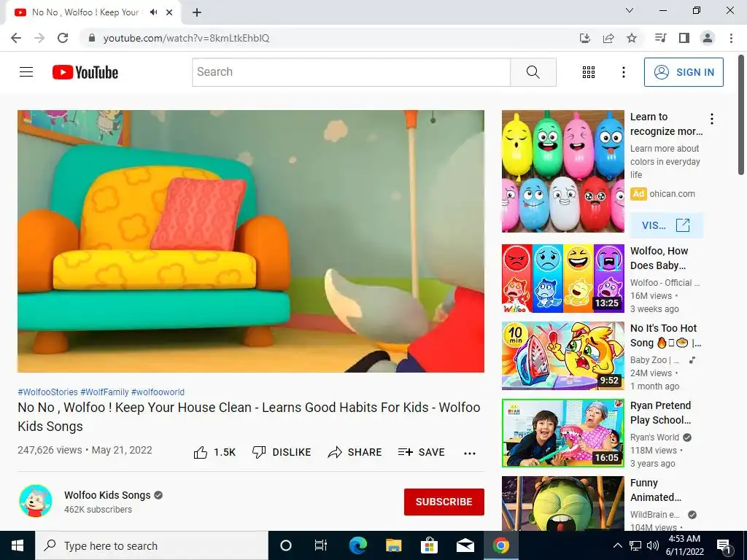The image size is (747, 560).
Task: Open a new tab
Action: pyautogui.click(x=197, y=12)
